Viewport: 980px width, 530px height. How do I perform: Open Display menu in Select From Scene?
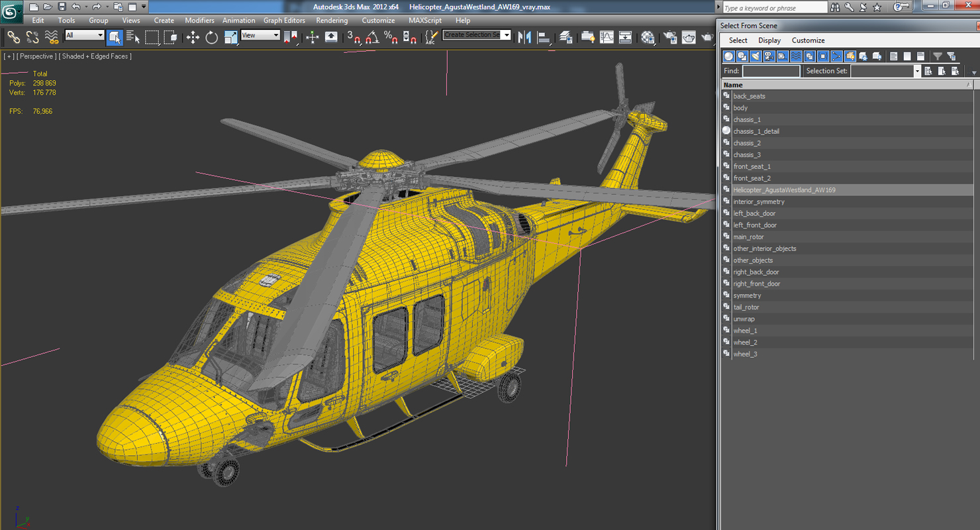[769, 40]
